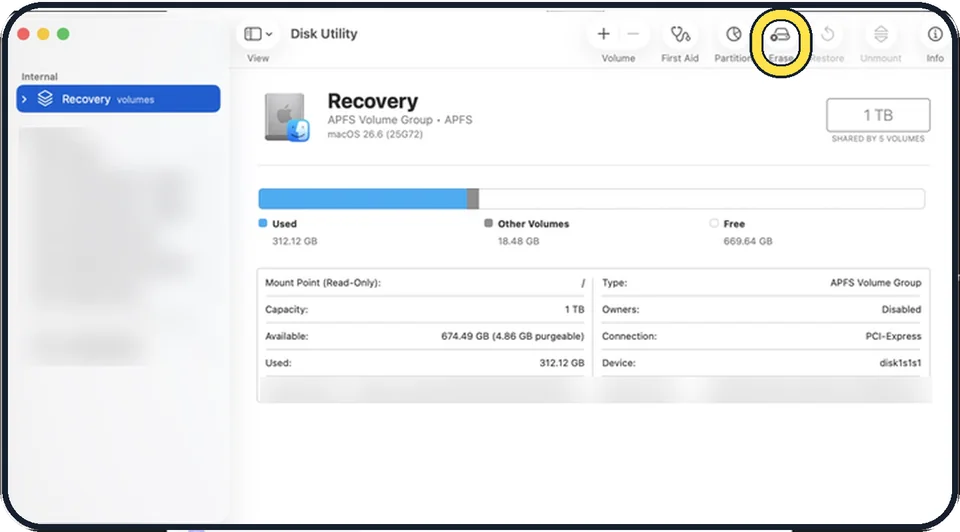The height and width of the screenshot is (532, 960).
Task: Open the sidebar View options button
Action: pos(258,34)
